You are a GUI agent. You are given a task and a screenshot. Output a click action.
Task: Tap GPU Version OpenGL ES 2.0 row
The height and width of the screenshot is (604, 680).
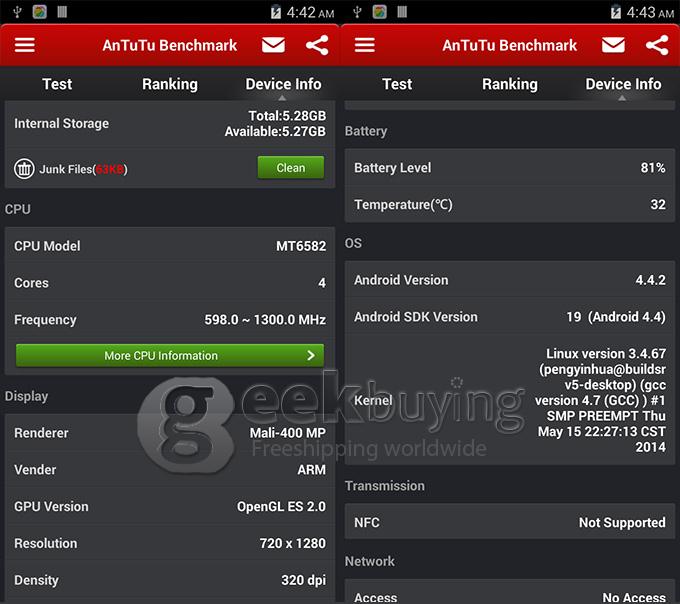(x=170, y=506)
